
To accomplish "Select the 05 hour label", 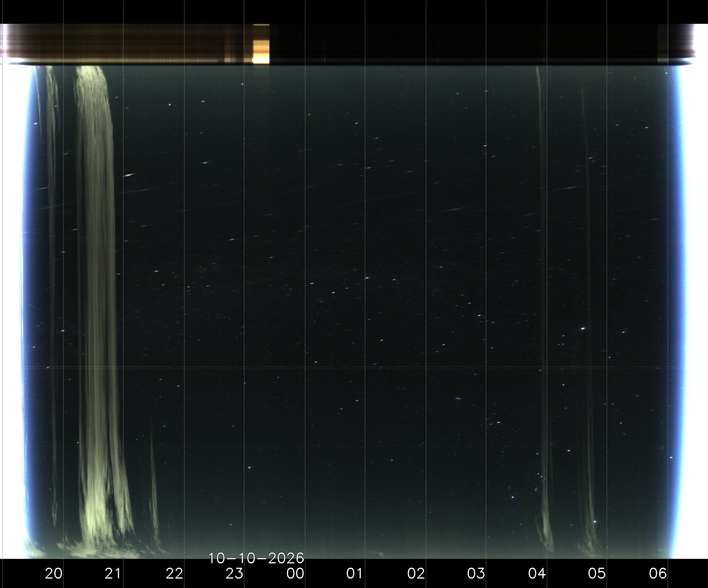I will (x=597, y=574).
